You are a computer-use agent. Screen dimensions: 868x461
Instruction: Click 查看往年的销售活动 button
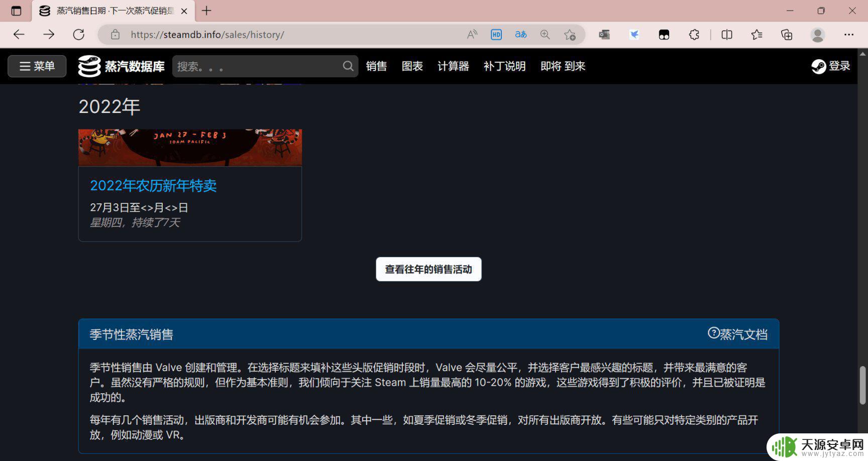coord(428,269)
